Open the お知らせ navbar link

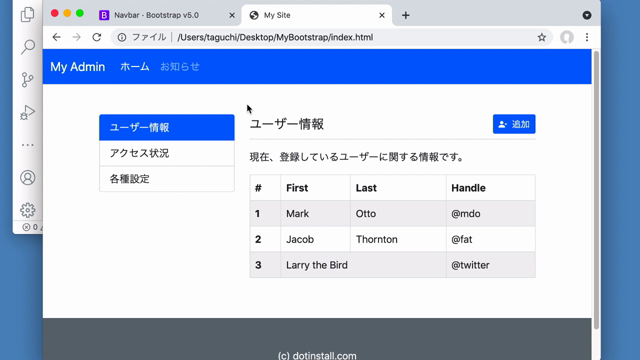click(x=180, y=67)
